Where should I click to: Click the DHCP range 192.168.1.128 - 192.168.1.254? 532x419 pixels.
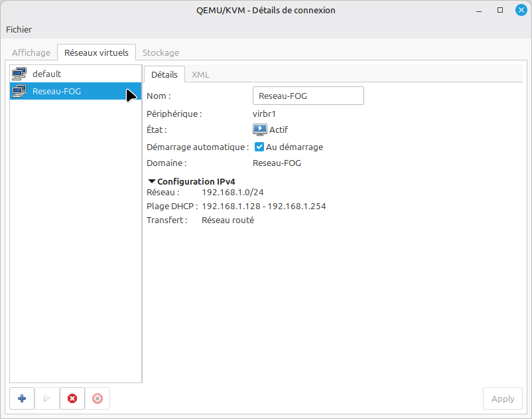[x=264, y=206]
